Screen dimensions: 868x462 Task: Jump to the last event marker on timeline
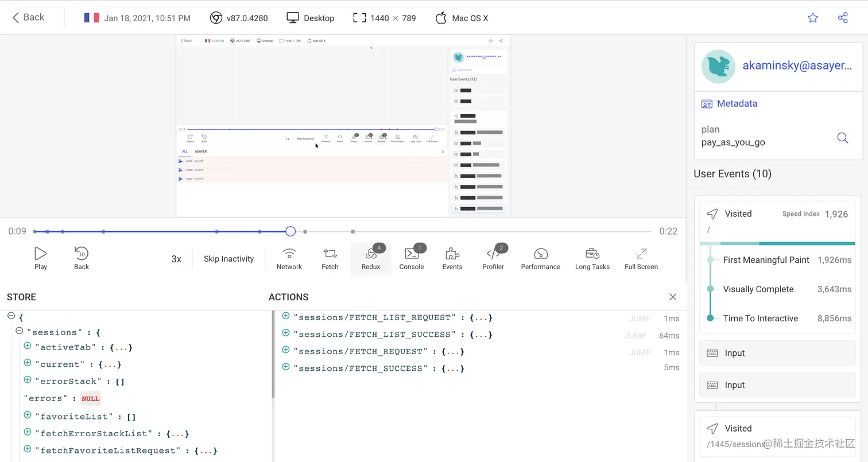(x=352, y=232)
